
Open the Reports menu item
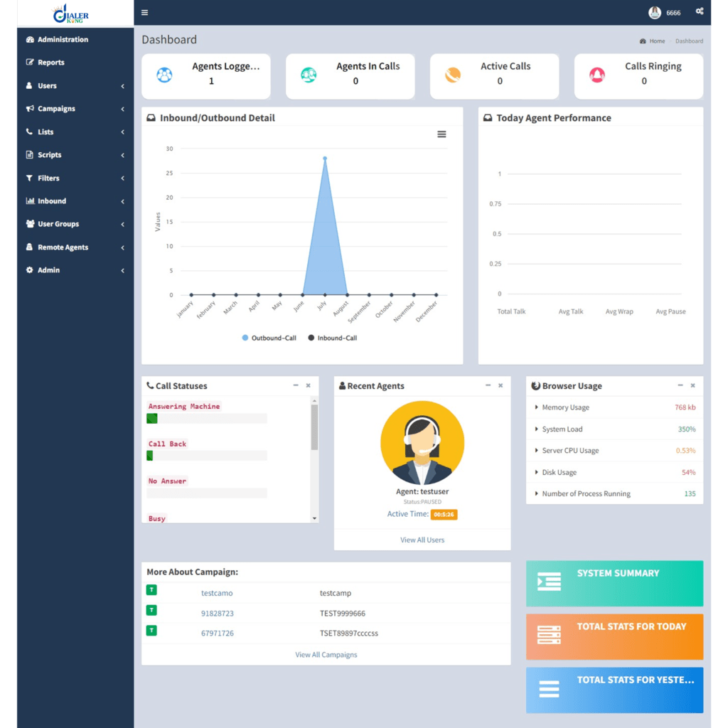[x=75, y=63]
